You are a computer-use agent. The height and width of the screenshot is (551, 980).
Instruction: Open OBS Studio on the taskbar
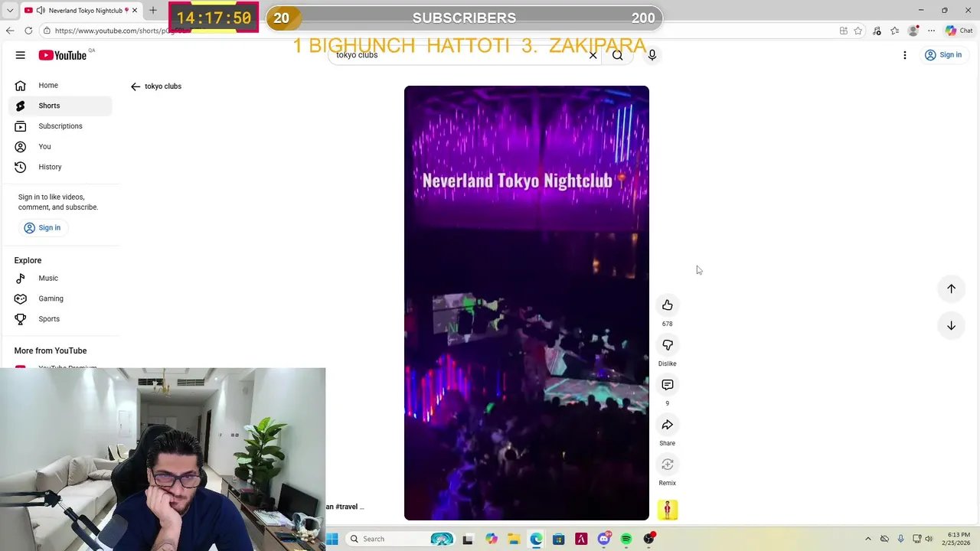pyautogui.click(x=649, y=539)
